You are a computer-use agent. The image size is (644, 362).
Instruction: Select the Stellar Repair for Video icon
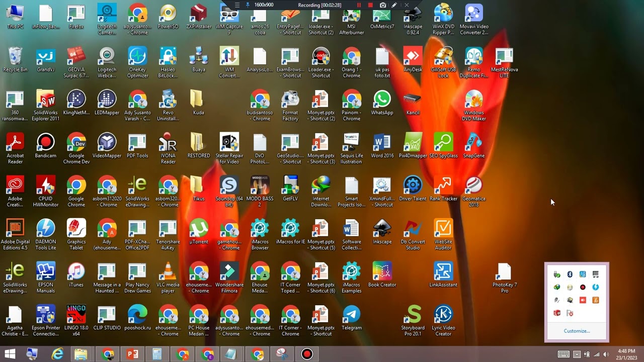(229, 148)
